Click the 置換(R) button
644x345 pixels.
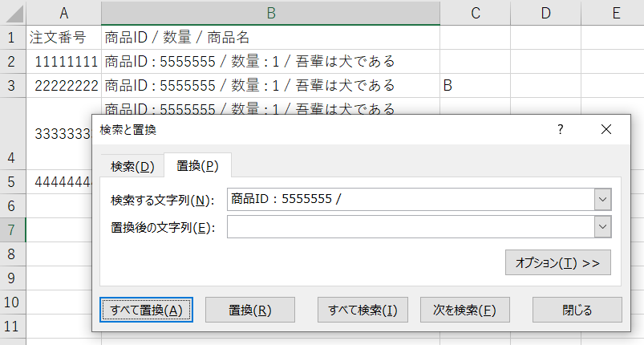[x=250, y=310]
